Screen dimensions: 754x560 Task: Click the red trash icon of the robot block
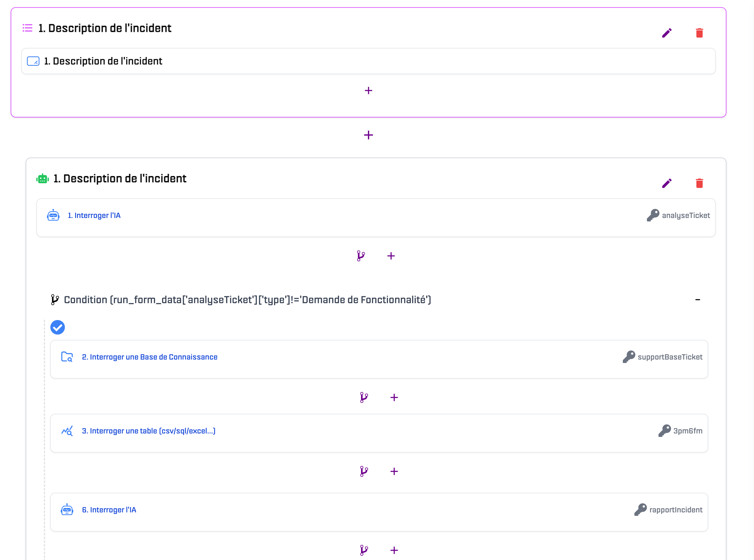tap(699, 184)
